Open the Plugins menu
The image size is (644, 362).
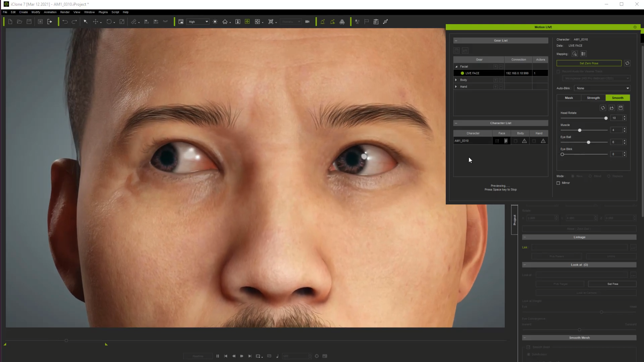tap(103, 12)
